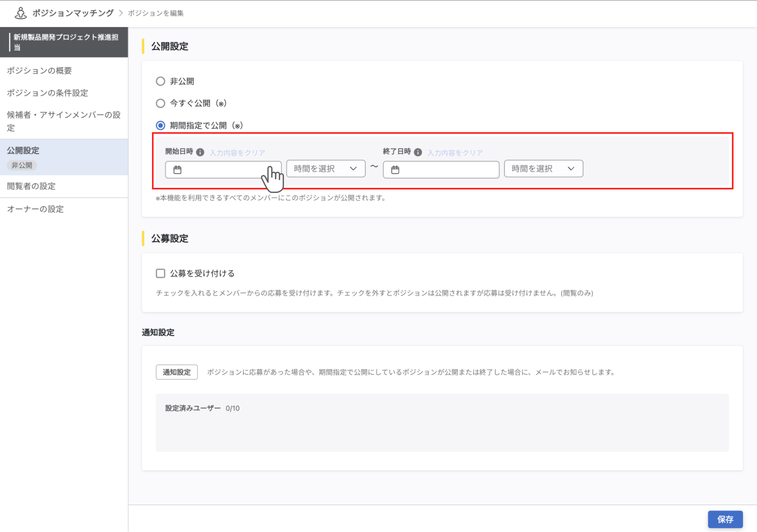The width and height of the screenshot is (757, 532).
Task: Open 閲覧者の設定 from sidebar
Action: 31,186
